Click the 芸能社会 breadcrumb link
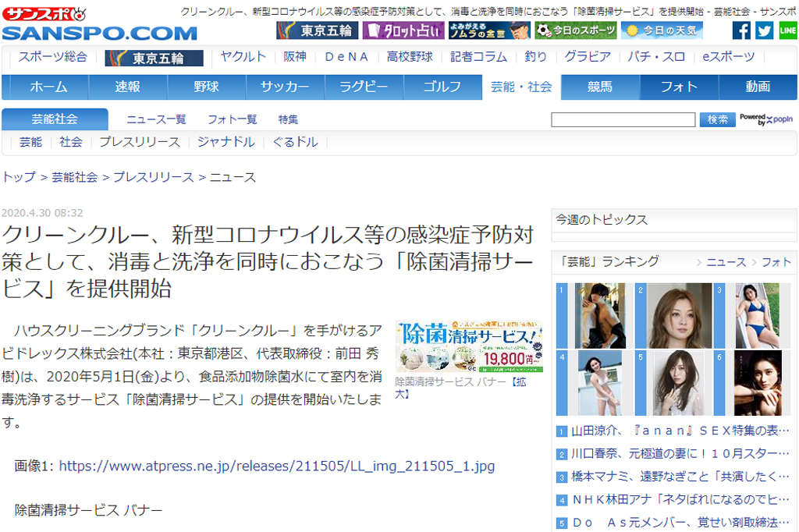 pos(74,177)
